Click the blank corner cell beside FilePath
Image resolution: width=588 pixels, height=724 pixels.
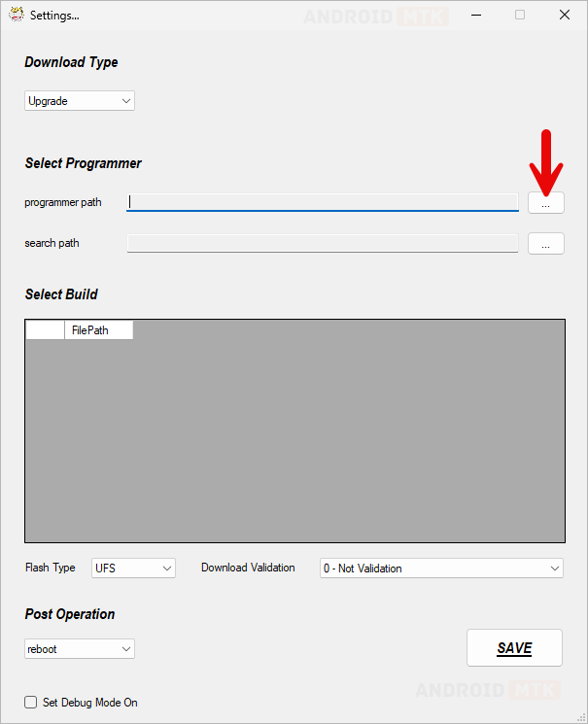(x=45, y=330)
